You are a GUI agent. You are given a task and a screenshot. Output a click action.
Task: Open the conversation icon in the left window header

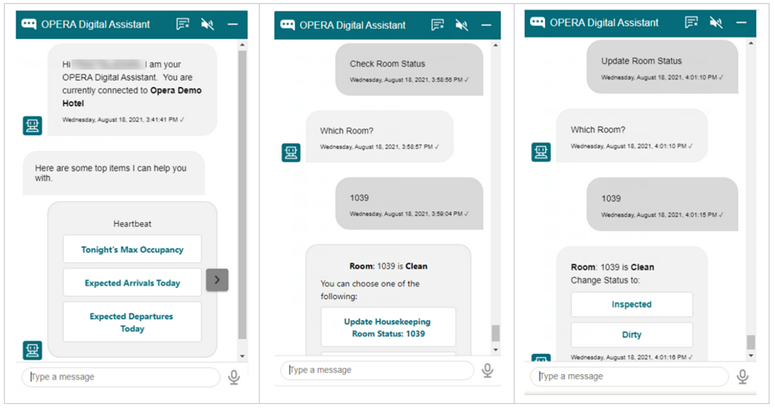(x=183, y=24)
